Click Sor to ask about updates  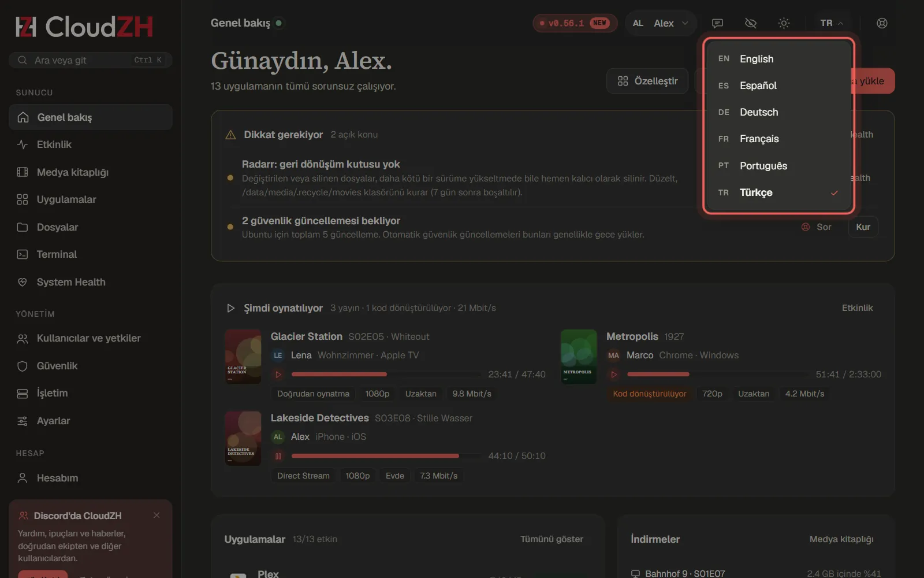point(817,227)
